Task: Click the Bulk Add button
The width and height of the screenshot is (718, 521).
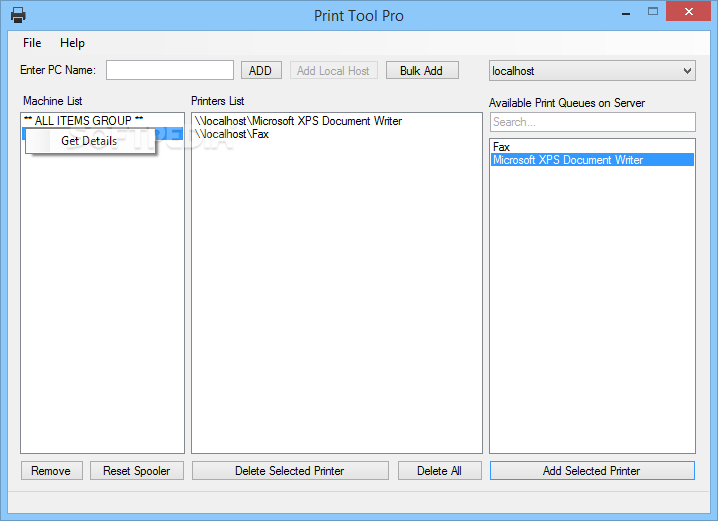Action: [422, 71]
